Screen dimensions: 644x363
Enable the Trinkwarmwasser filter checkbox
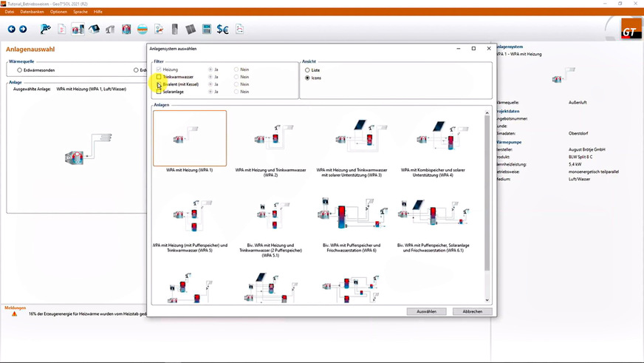(159, 77)
